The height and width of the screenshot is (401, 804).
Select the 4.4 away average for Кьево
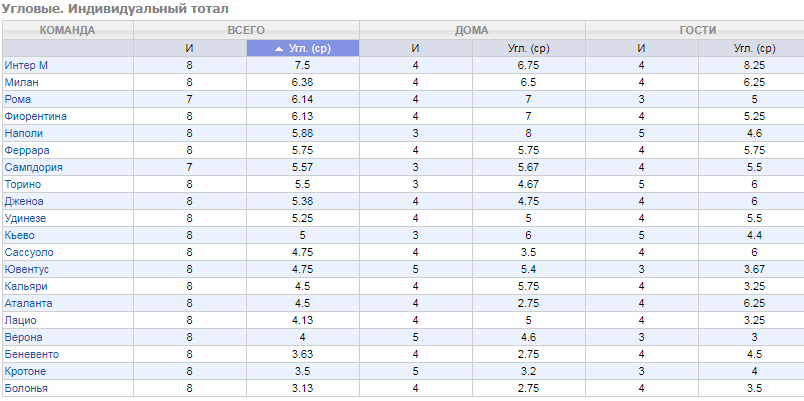(754, 235)
